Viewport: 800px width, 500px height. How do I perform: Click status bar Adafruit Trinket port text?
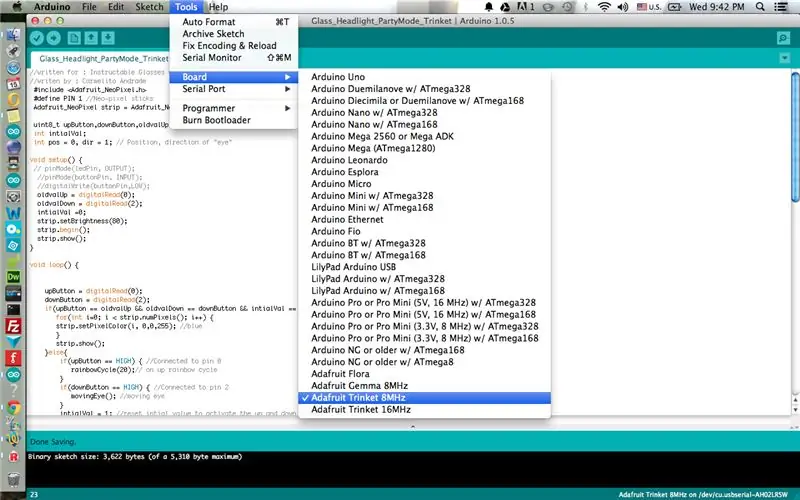703,494
